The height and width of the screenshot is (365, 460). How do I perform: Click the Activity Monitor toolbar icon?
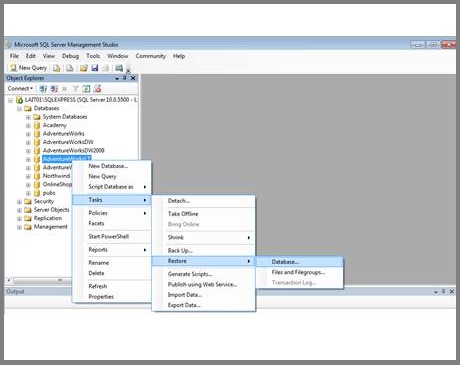pyautogui.click(x=119, y=68)
